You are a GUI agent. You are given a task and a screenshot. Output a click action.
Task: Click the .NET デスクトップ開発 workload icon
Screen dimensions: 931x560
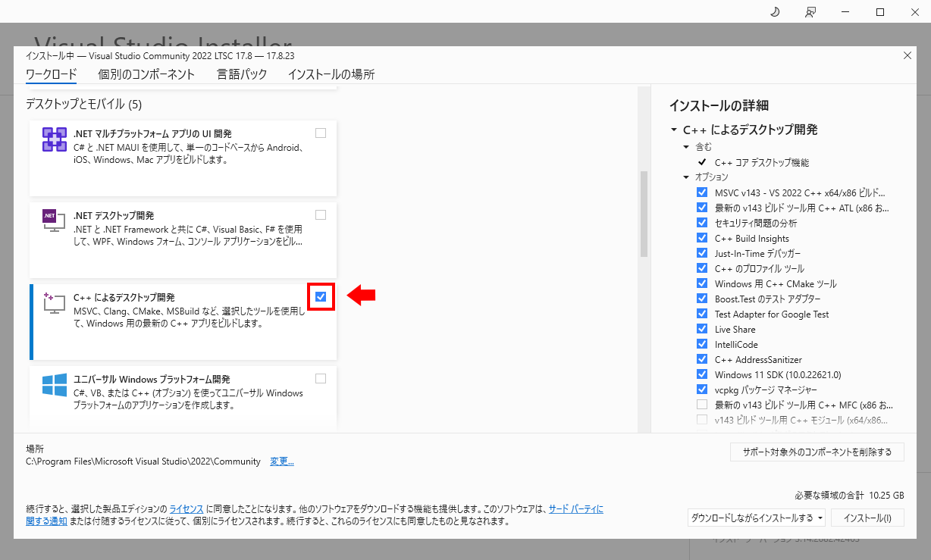pyautogui.click(x=54, y=221)
